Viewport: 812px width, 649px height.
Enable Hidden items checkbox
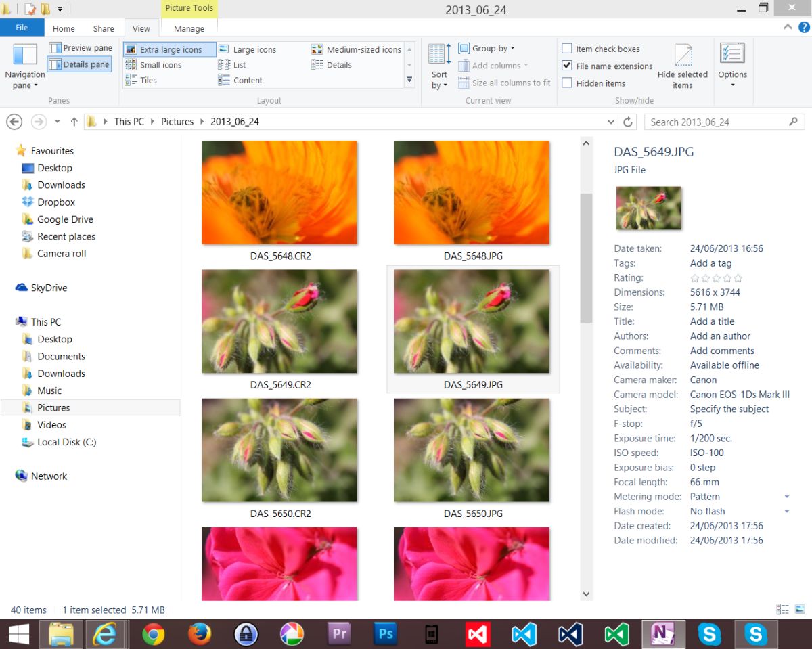coord(567,83)
